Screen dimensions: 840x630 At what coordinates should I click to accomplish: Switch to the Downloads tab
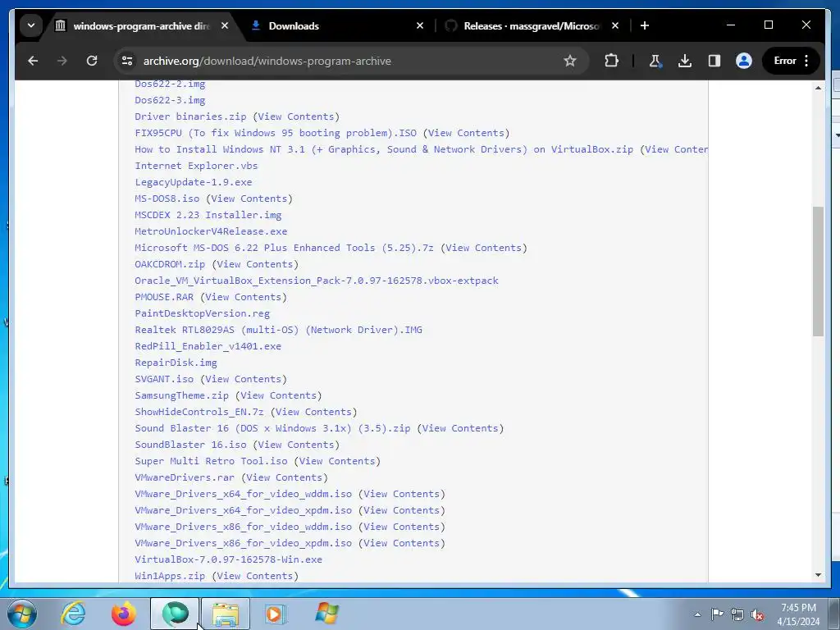click(x=337, y=25)
